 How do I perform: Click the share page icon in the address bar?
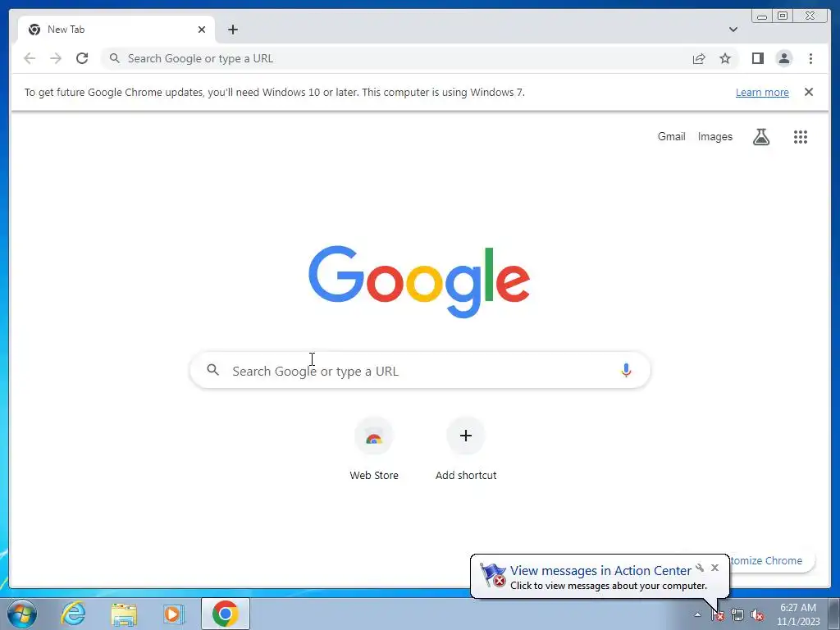click(699, 58)
